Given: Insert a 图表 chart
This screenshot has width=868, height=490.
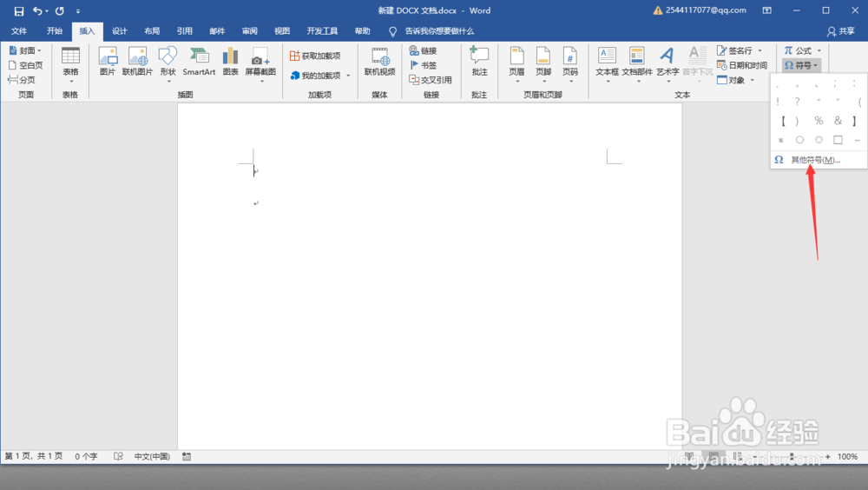Looking at the screenshot, I should [x=230, y=62].
